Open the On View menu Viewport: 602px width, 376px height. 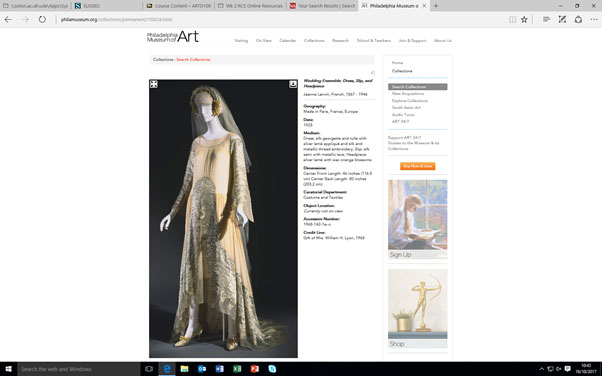[x=263, y=41]
